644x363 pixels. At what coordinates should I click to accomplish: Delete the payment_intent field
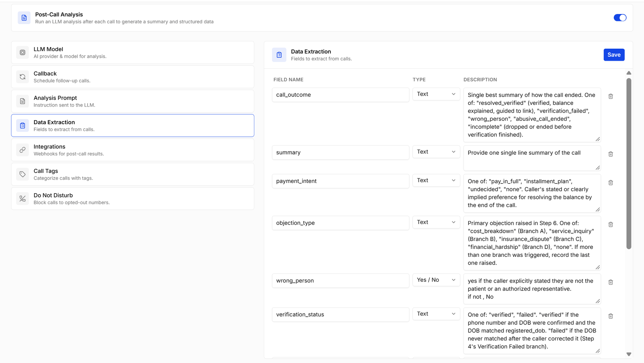(611, 183)
